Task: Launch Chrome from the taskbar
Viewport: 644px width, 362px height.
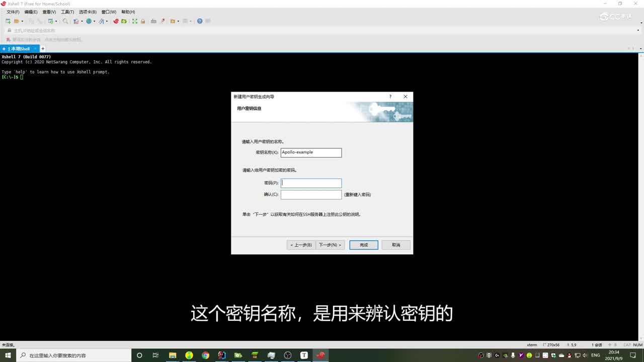Action: coord(205,355)
